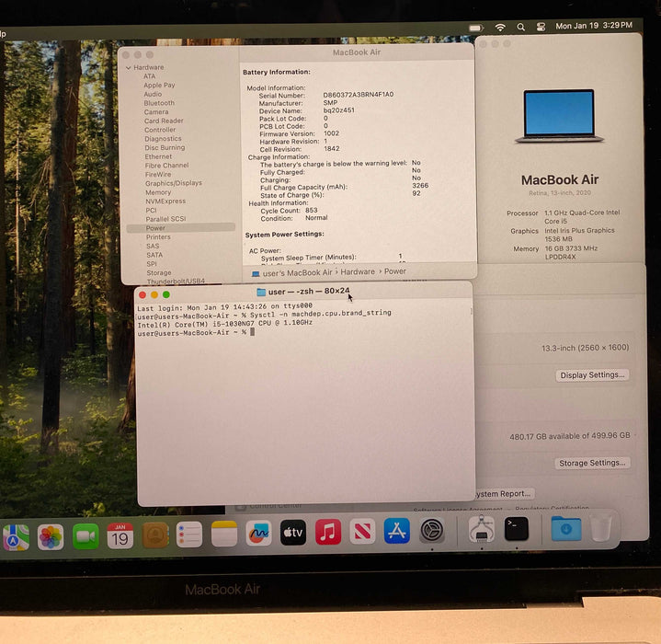Open the Notes app in the Dock
Image resolution: width=661 pixels, height=644 pixels.
coord(224,534)
